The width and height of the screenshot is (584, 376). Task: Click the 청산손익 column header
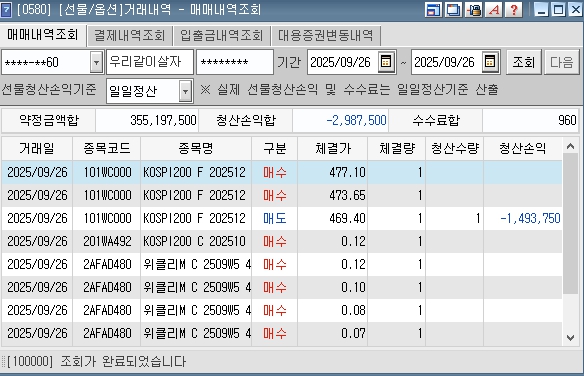pyautogui.click(x=523, y=149)
